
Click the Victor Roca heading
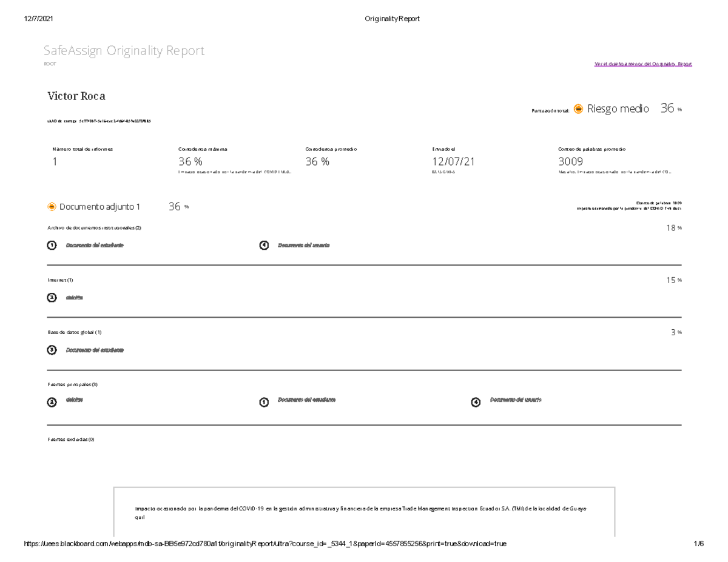tap(76, 96)
